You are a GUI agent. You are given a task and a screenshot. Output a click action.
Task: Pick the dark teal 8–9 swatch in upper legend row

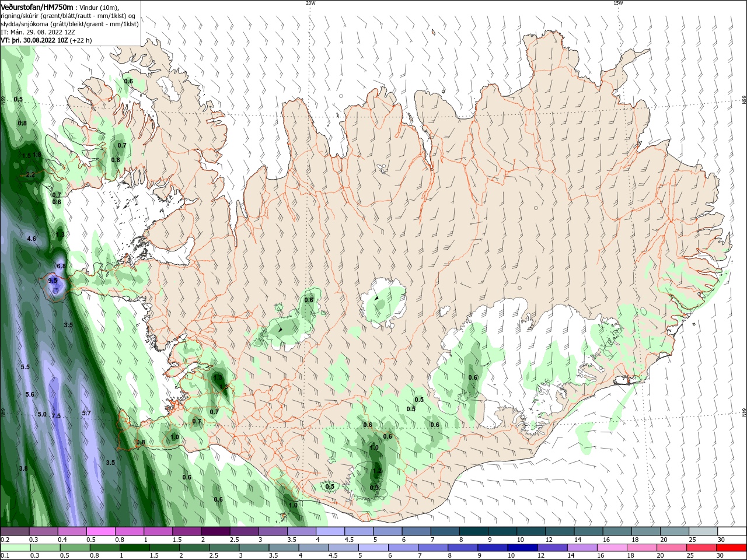pos(473,531)
